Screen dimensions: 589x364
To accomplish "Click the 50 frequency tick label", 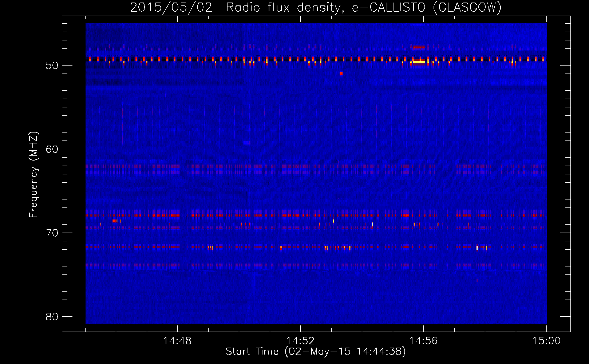I will [52, 66].
